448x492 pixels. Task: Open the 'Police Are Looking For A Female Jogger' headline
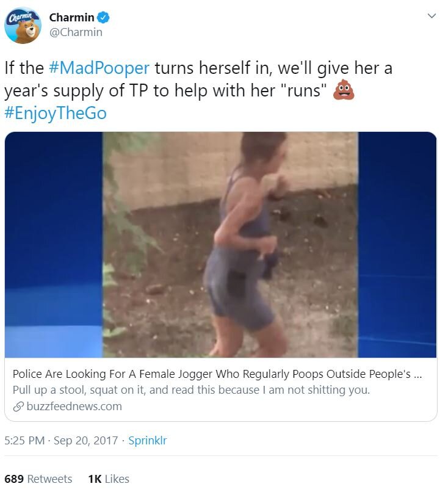[x=217, y=374]
